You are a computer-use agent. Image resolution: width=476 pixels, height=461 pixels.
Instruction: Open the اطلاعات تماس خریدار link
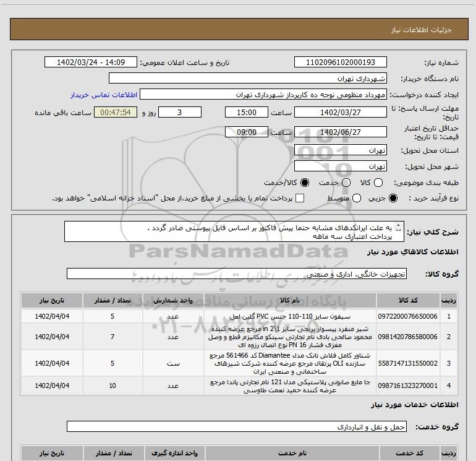click(x=104, y=95)
